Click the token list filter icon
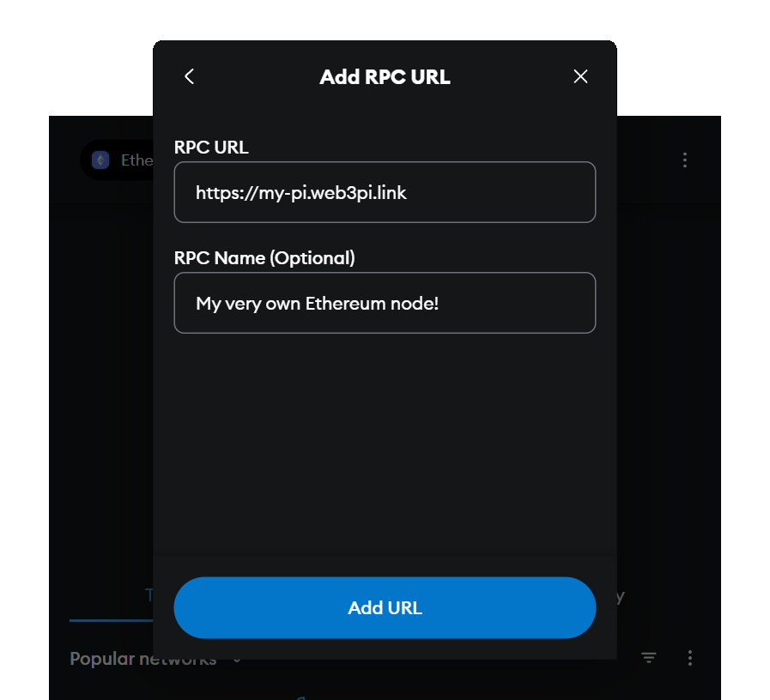Viewport: 770px width, 700px height. click(649, 658)
